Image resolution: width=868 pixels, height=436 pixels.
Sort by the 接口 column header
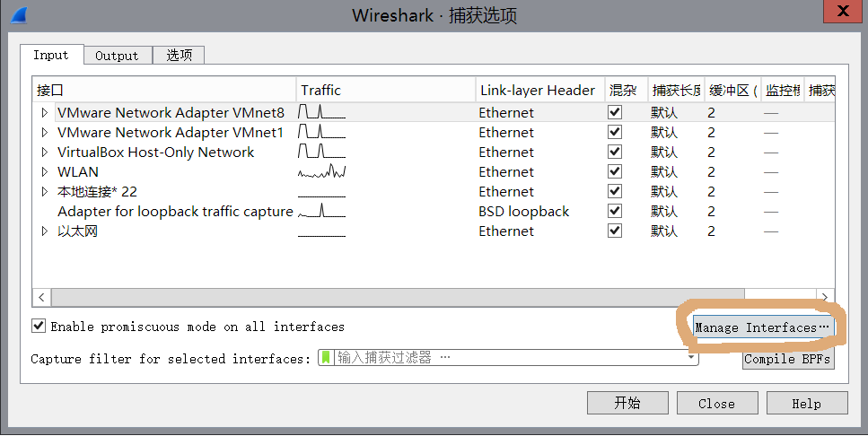(x=164, y=91)
